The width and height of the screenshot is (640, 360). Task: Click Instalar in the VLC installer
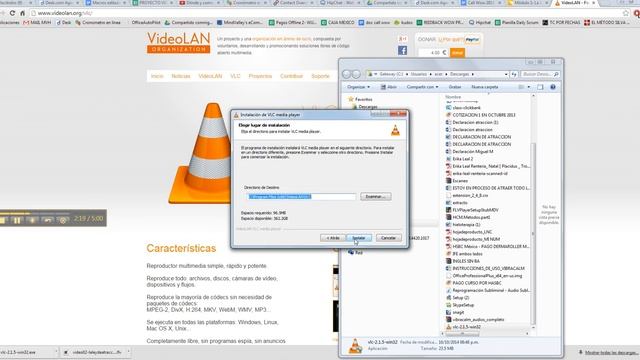click(359, 238)
